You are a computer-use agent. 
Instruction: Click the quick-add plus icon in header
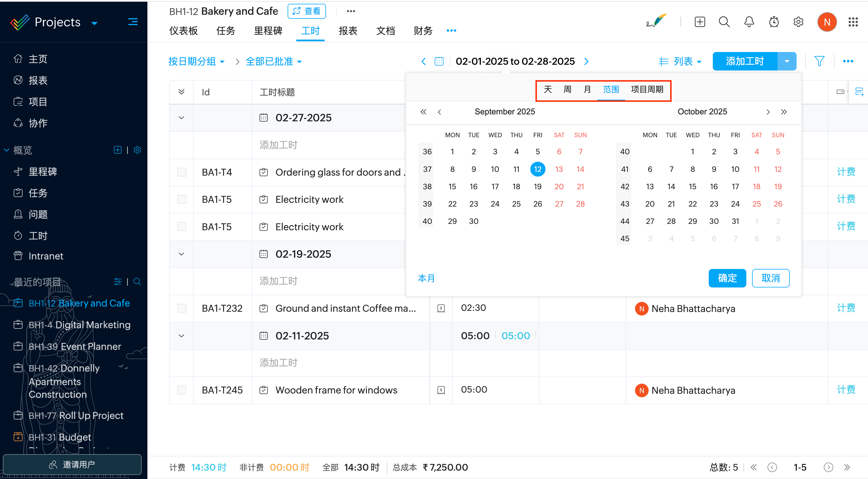(699, 22)
